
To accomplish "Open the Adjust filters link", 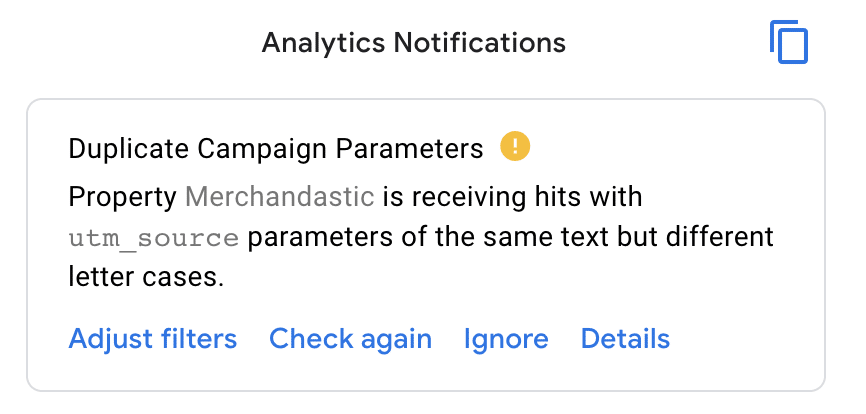I will tap(153, 339).
